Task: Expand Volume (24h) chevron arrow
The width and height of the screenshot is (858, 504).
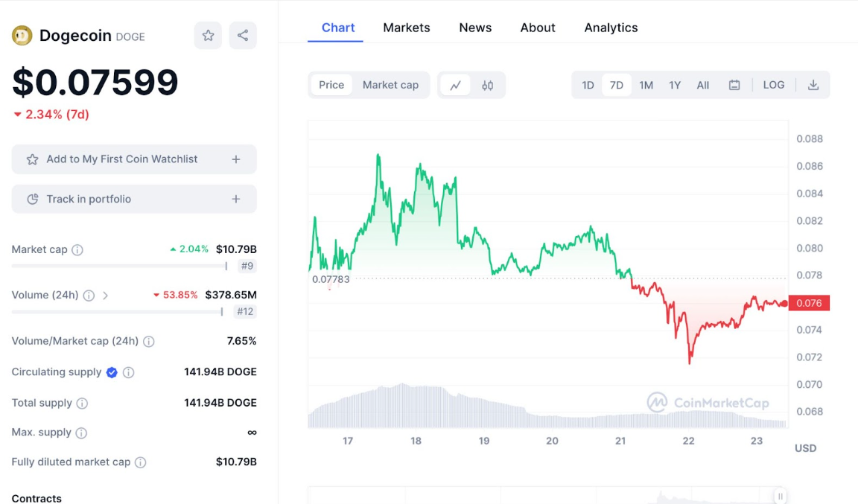Action: tap(106, 296)
